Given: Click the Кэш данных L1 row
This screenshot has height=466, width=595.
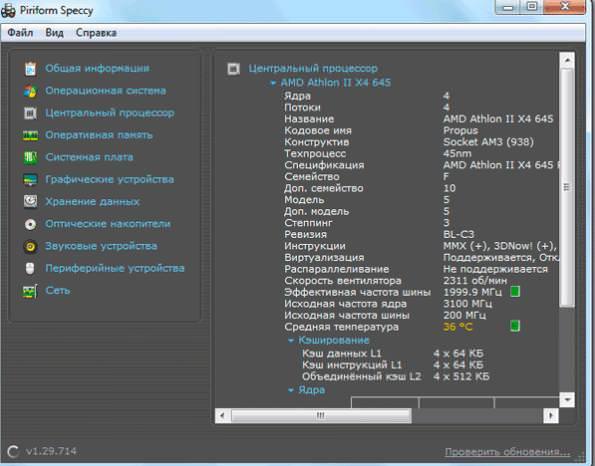Looking at the screenshot, I should pyautogui.click(x=392, y=353).
